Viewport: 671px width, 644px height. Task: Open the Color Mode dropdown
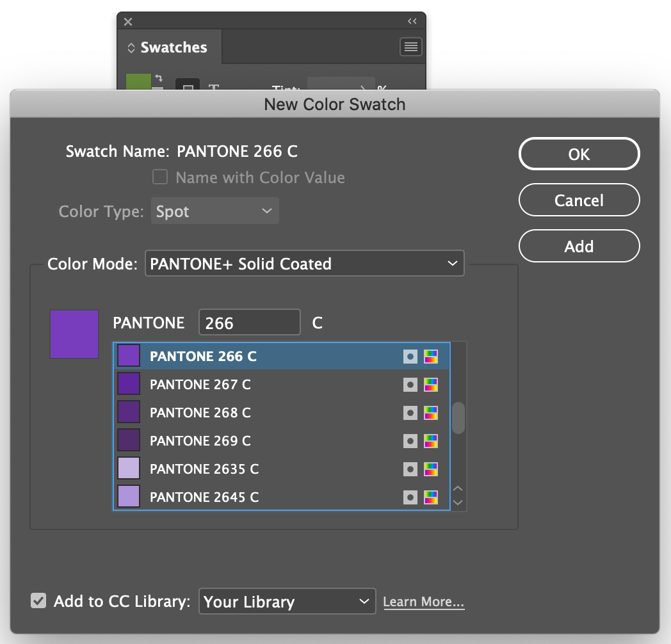tap(305, 263)
